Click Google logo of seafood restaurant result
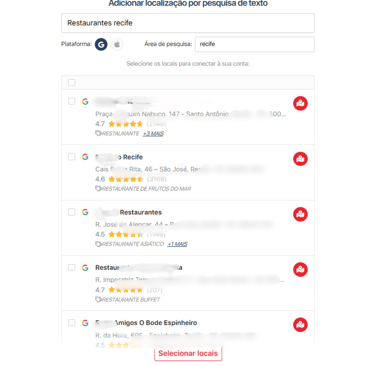The width and height of the screenshot is (375, 366). click(x=85, y=157)
